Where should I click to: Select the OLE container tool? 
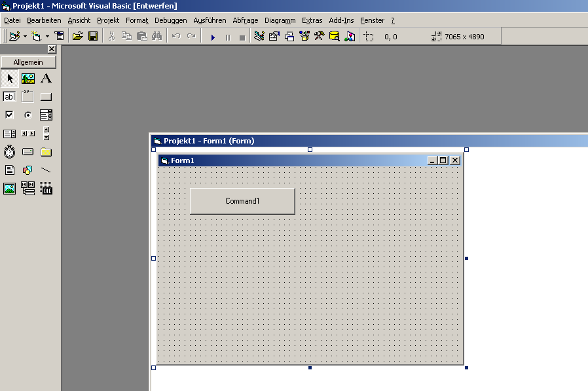point(46,189)
